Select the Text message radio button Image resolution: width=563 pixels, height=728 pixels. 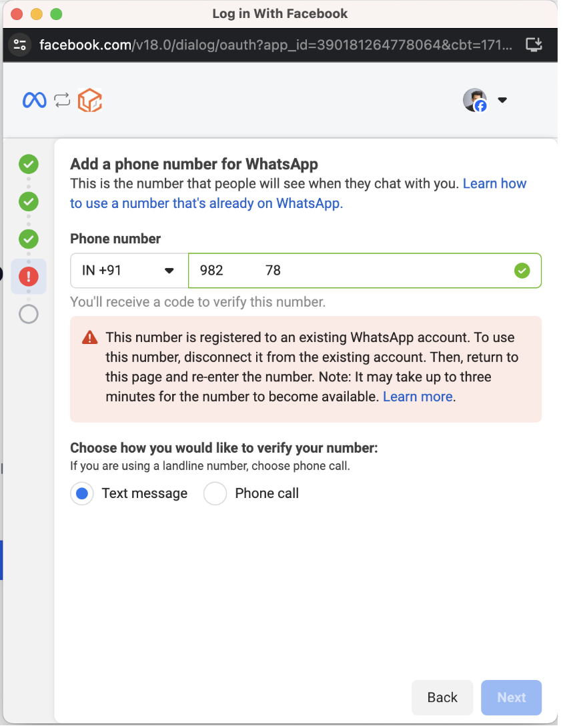tap(82, 493)
